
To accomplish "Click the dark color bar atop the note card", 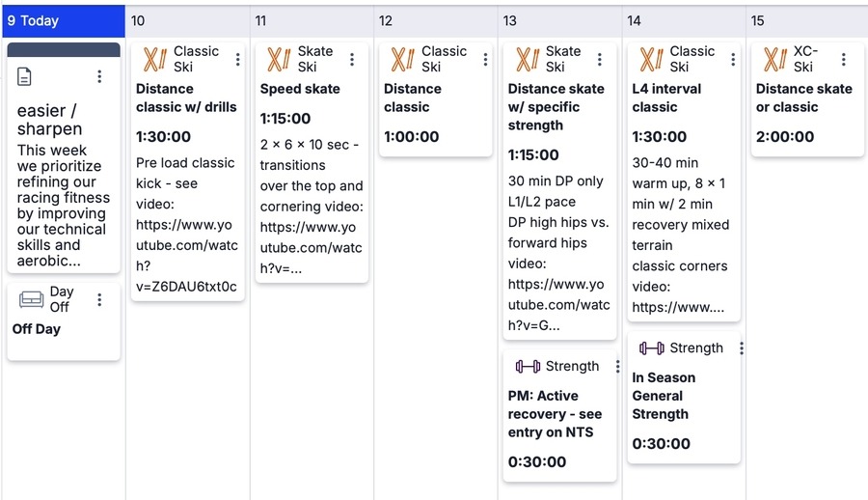I will pyautogui.click(x=64, y=49).
